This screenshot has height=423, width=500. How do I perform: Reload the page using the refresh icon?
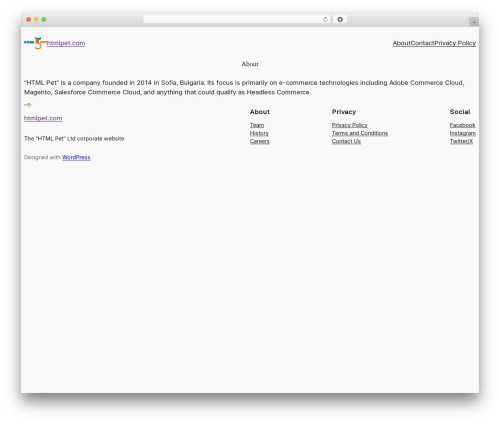pos(325,19)
